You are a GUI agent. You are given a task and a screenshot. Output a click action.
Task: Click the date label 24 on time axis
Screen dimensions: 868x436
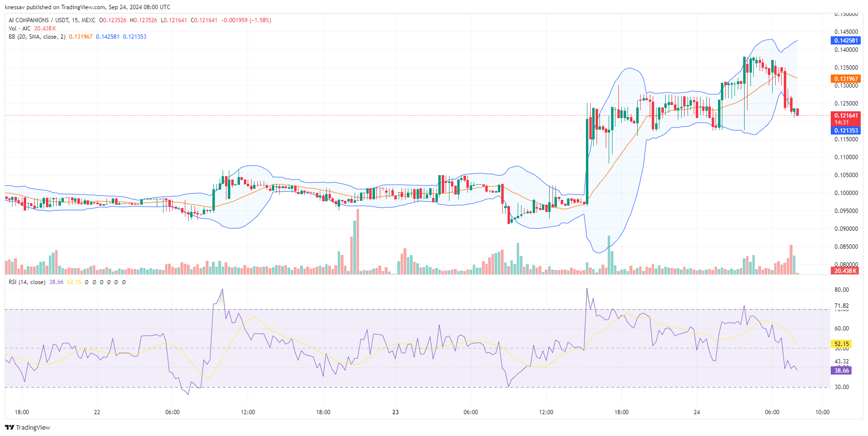(697, 412)
